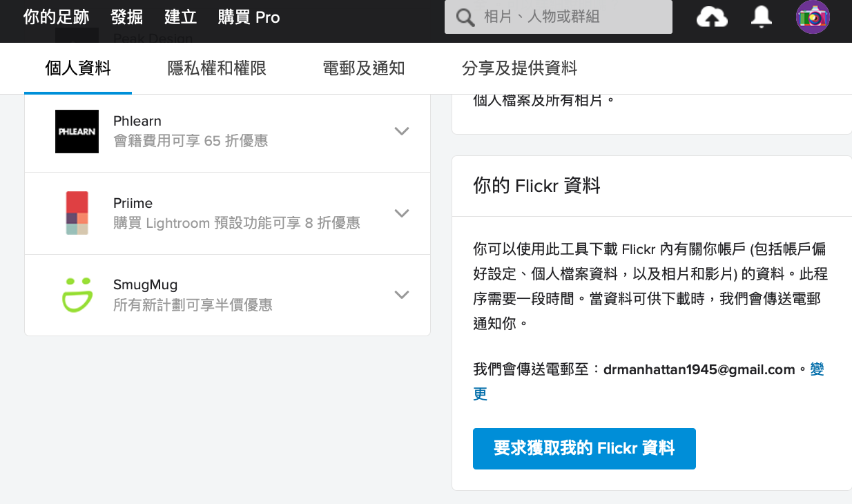Screen dimensions: 852x504
Task: Click the 購買 Lightroom 預設功能可享 8 折優惠 text
Action: pyautogui.click(x=237, y=223)
